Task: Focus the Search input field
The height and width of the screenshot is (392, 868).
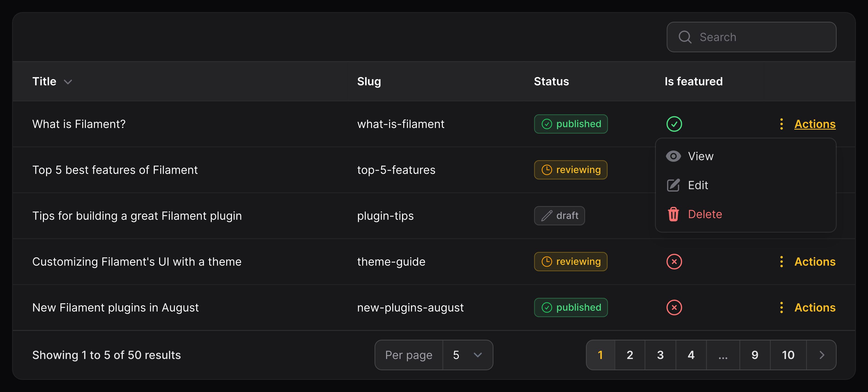Action: [x=751, y=37]
